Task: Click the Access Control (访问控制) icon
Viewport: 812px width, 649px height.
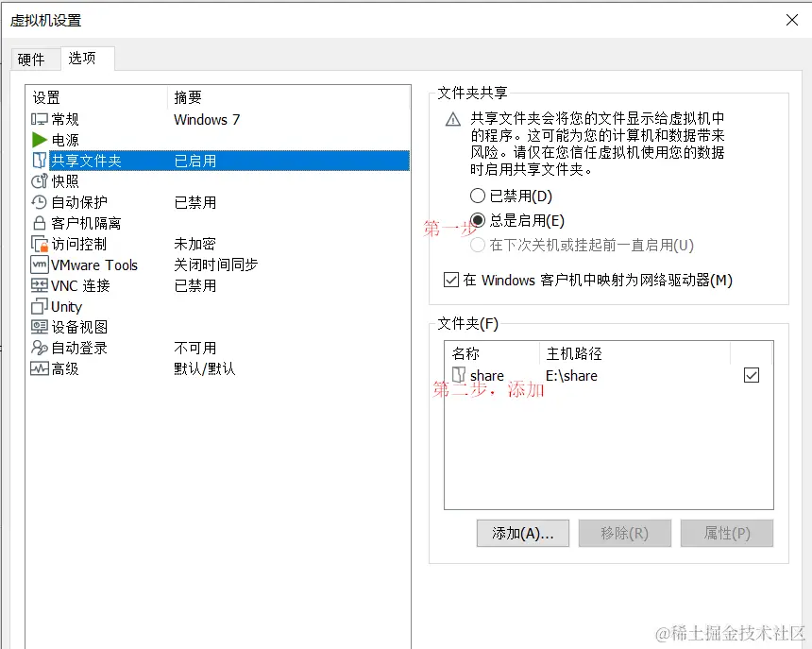Action: [x=40, y=244]
